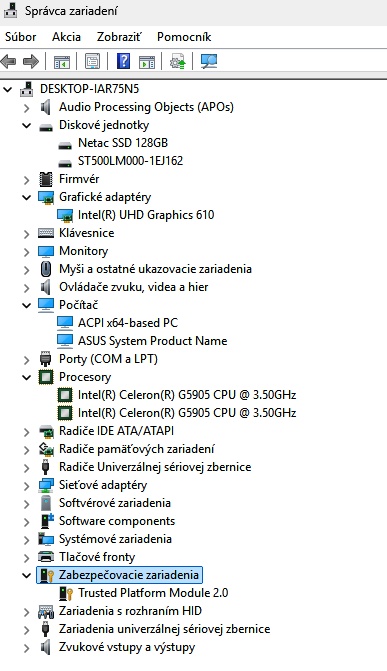Screen dimensions: 387x671
Task: Click the Porty (COM a LPT) connector icon
Action: [x=46, y=359]
